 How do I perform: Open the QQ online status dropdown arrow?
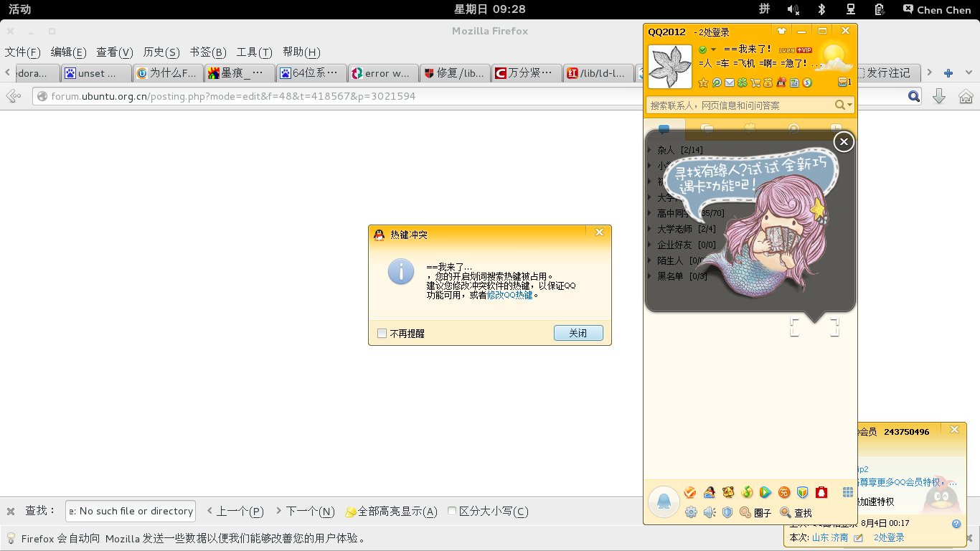(713, 50)
